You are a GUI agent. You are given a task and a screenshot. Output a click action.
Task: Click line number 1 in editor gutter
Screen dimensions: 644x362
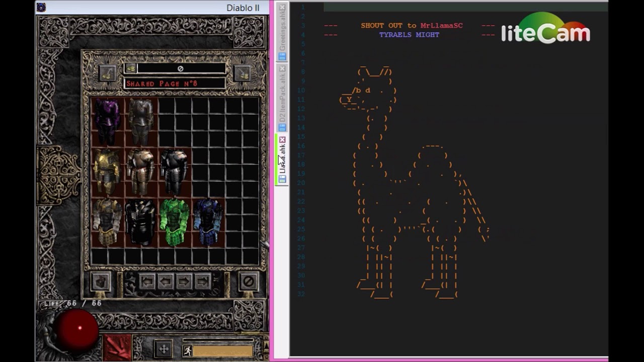click(x=303, y=7)
